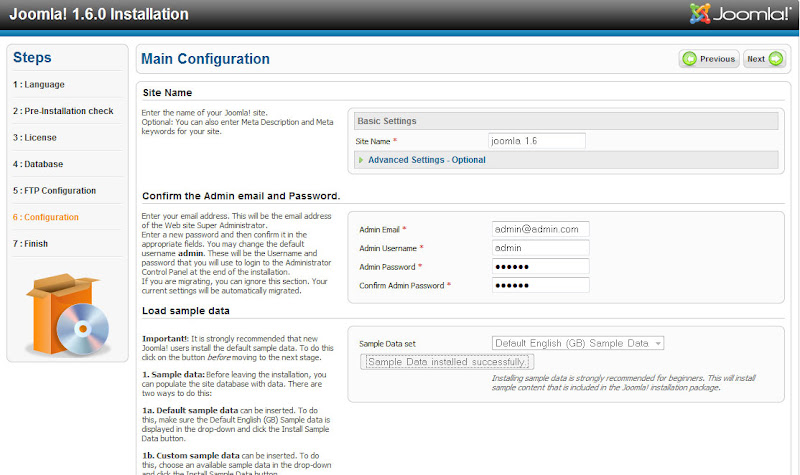
Task: Click the Load sample data heading
Action: pos(186,311)
